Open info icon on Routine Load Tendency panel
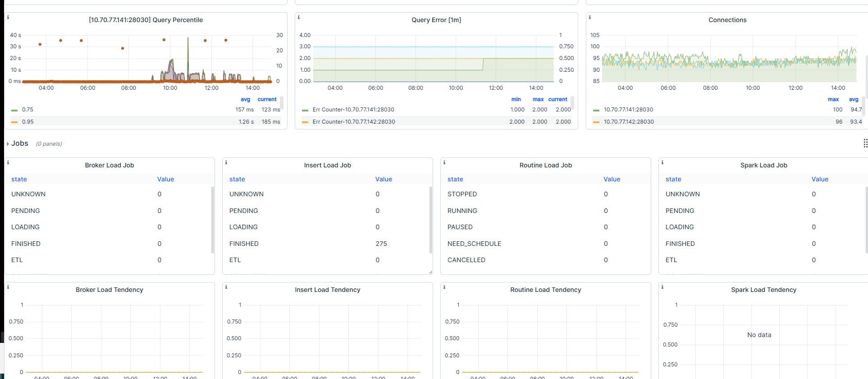Image resolution: width=868 pixels, height=379 pixels. [x=444, y=287]
